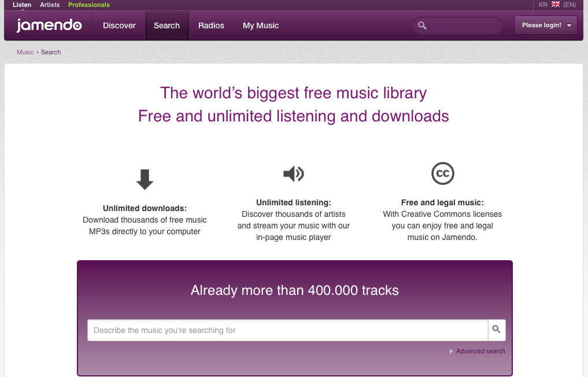Submit search with the magnifier button
This screenshot has height=377, width=588.
coord(497,330)
